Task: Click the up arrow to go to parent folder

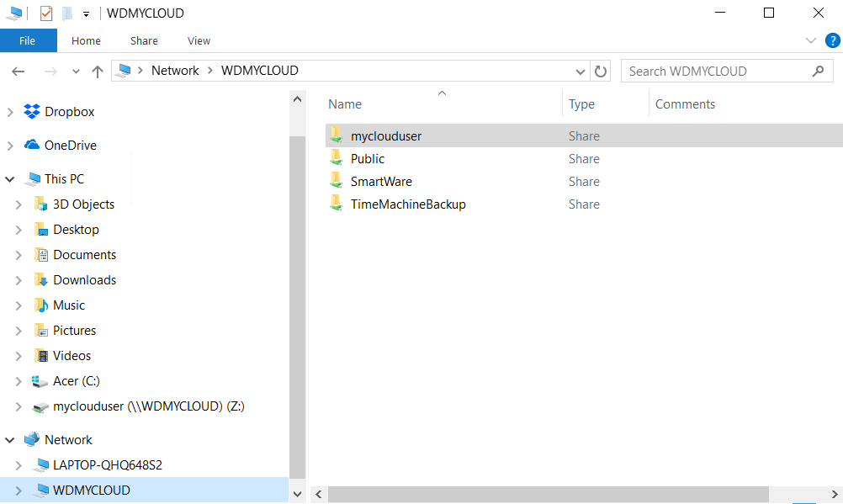Action: (x=97, y=71)
